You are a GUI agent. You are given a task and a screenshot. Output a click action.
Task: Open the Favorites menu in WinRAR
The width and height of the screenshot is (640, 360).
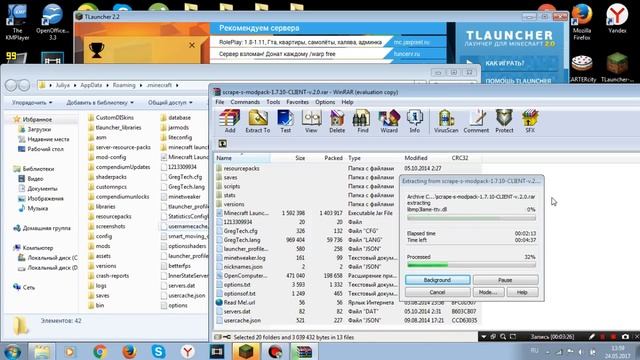[x=297, y=102]
